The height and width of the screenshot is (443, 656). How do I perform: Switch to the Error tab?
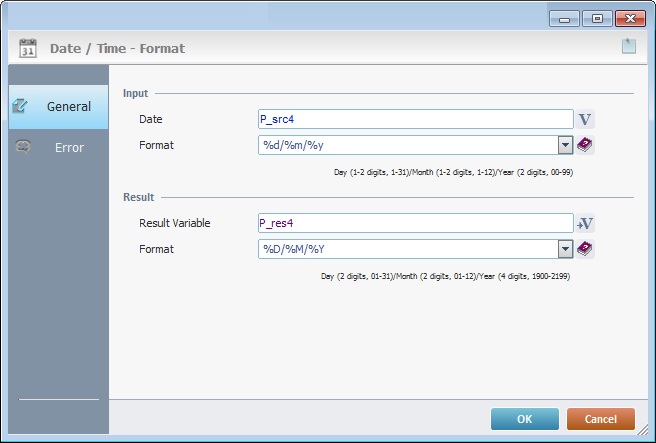(x=68, y=147)
